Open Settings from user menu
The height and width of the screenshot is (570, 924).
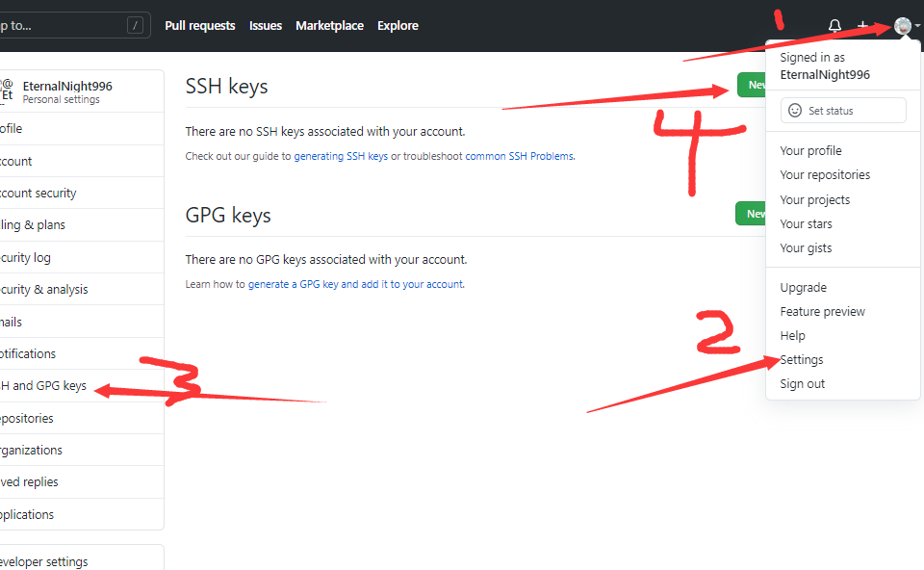802,359
